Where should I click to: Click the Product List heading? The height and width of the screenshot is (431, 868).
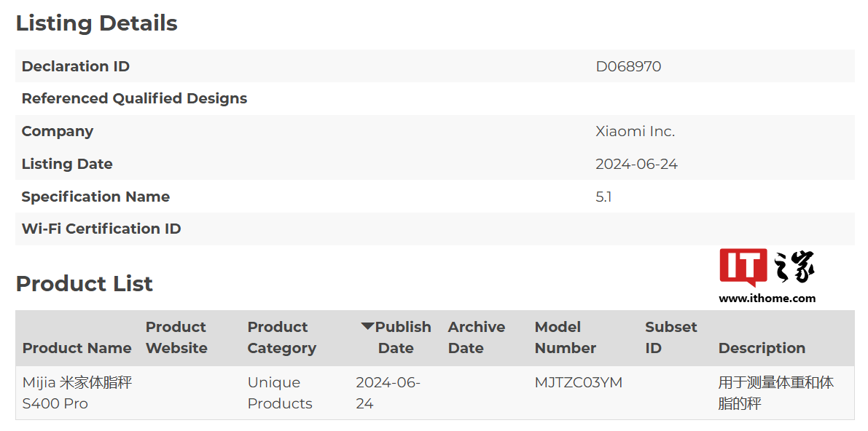point(84,283)
